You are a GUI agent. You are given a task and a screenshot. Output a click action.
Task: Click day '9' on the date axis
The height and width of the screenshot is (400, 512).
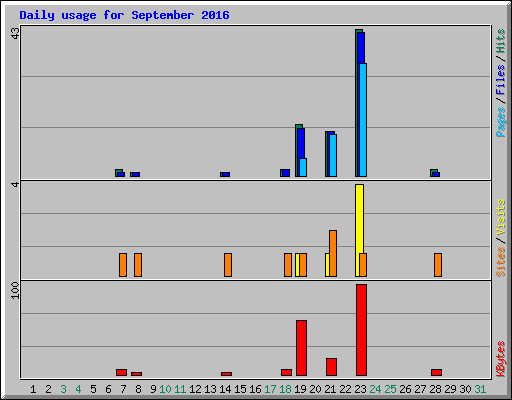click(x=153, y=389)
